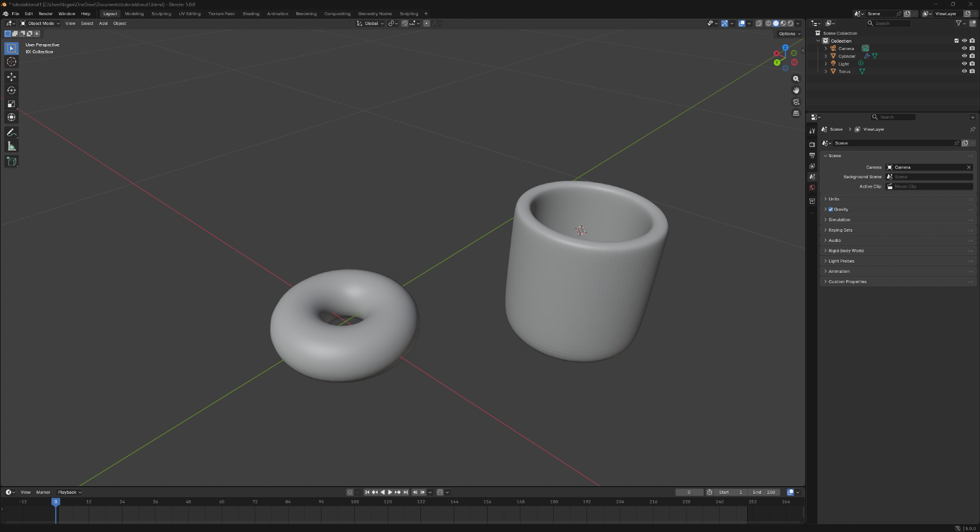The image size is (980, 532).
Task: Toggle the Gravity checkbox
Action: tap(831, 210)
